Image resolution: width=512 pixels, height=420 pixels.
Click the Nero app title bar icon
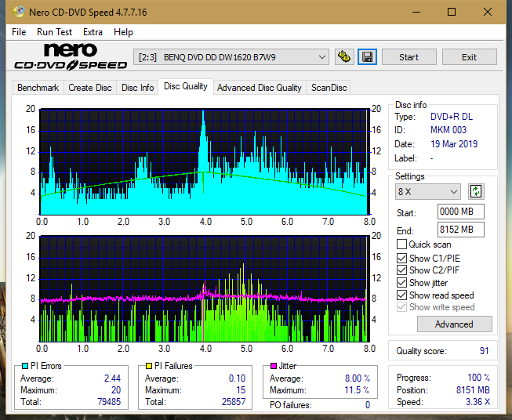click(x=19, y=12)
